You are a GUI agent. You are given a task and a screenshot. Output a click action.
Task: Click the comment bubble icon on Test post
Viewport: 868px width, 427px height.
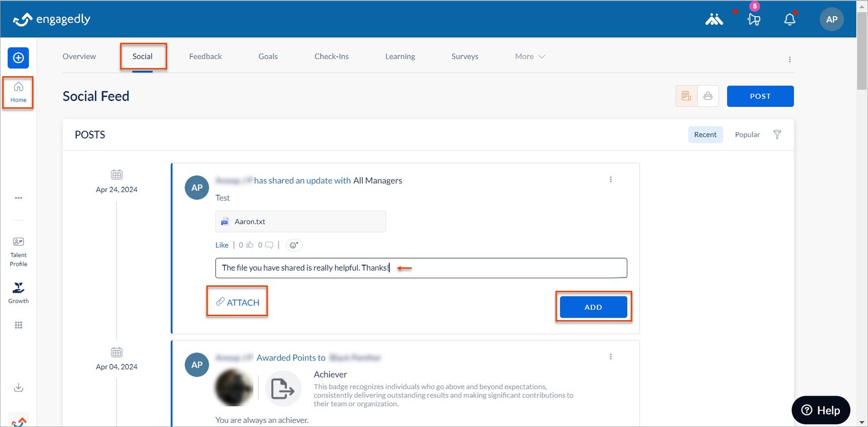(269, 245)
